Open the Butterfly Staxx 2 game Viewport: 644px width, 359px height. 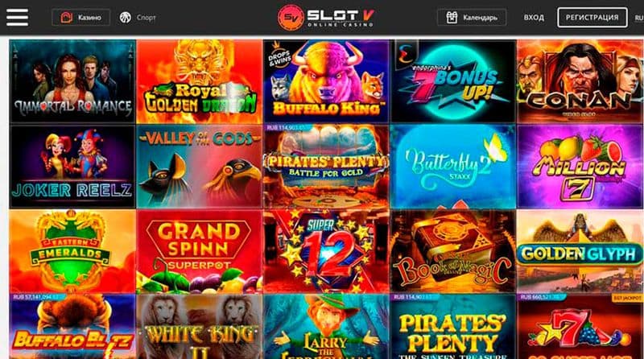tap(453, 167)
